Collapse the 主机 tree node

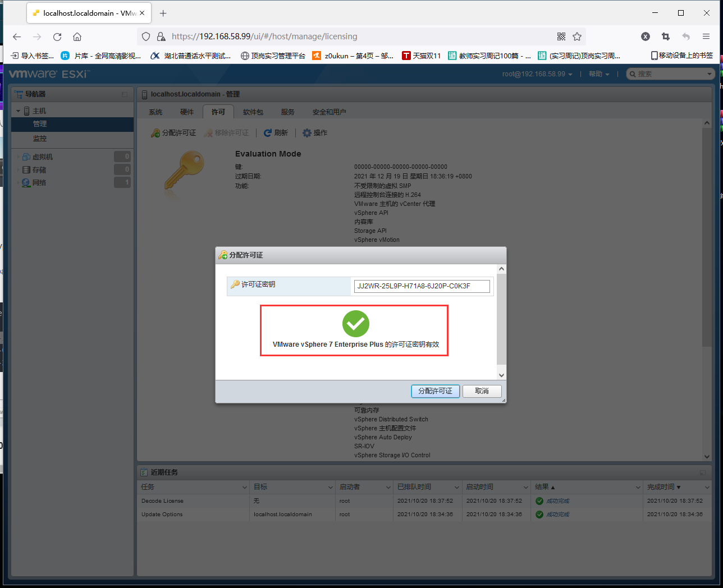coord(19,111)
